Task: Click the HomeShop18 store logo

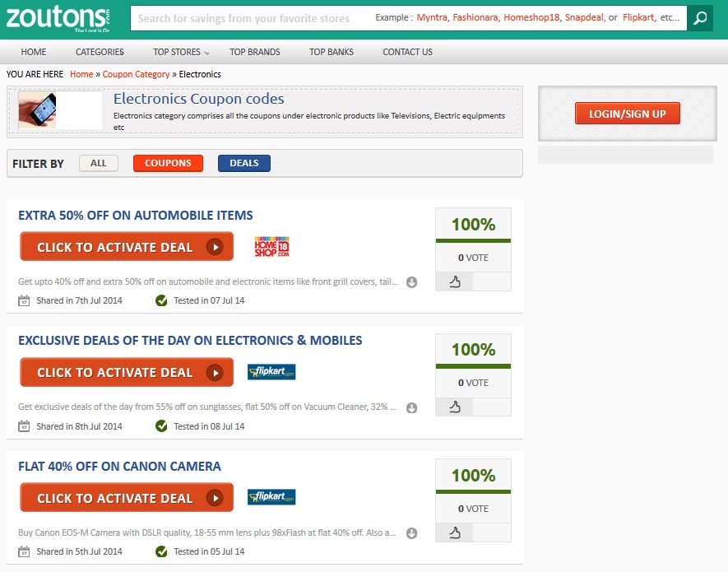Action: tap(271, 246)
